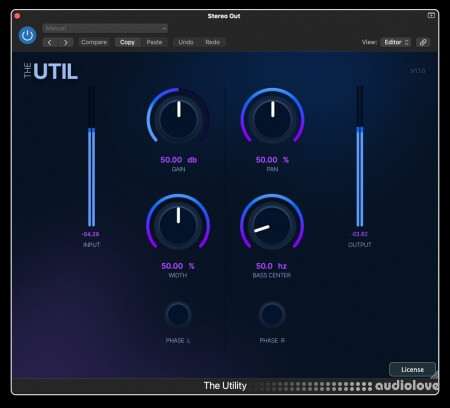Image resolution: width=450 pixels, height=408 pixels.
Task: Click the INPUT level meter
Action: (x=91, y=157)
